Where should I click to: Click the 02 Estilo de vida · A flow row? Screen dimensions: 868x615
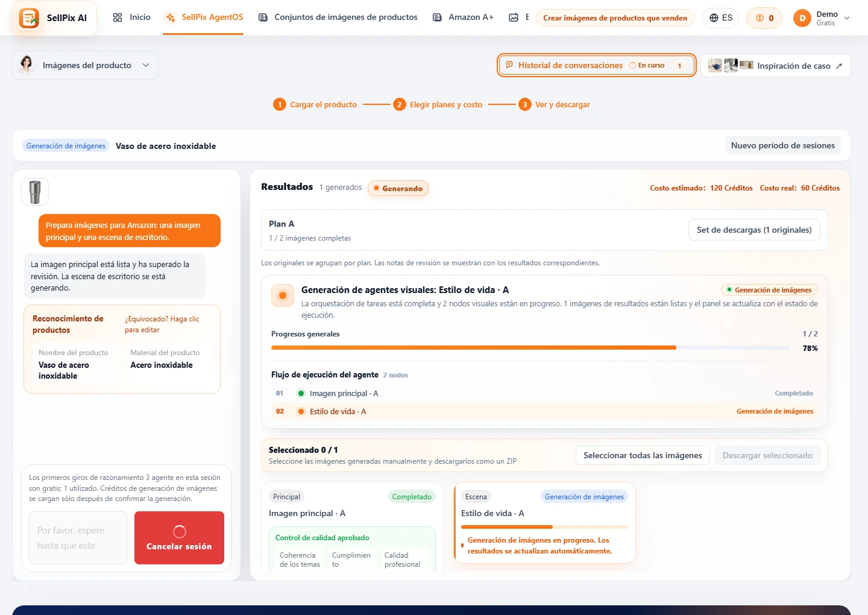[544, 411]
